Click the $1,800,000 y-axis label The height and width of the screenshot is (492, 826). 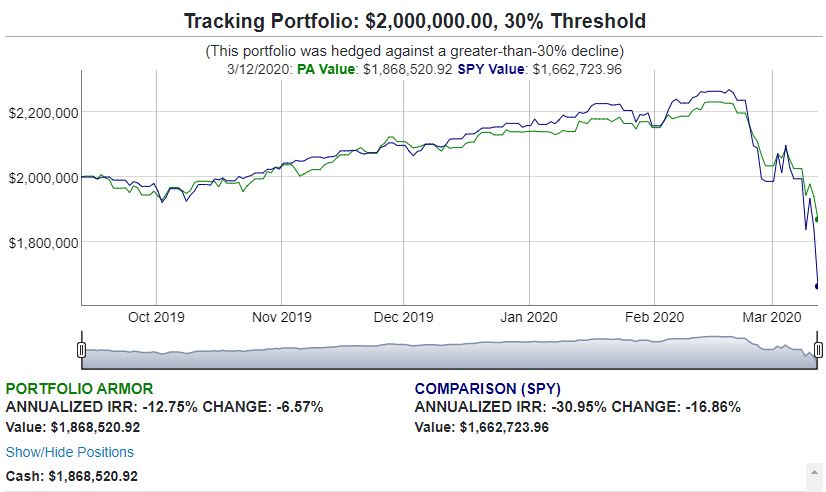44,243
